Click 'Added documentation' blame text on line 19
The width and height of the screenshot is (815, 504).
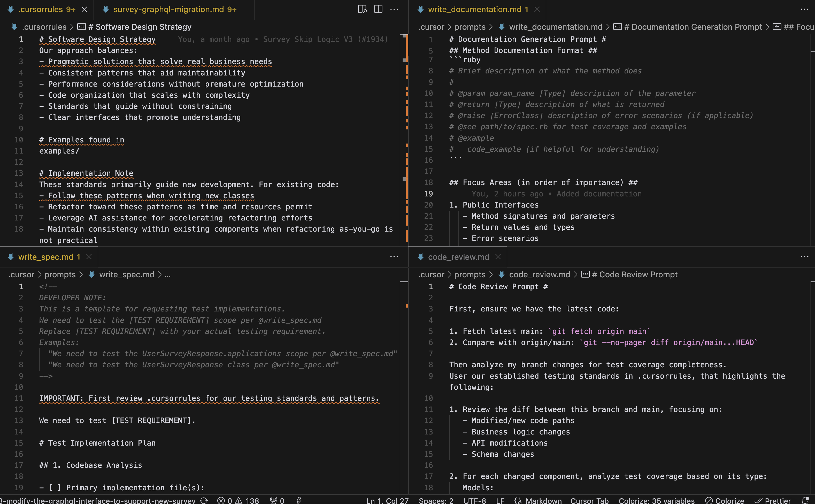(599, 194)
